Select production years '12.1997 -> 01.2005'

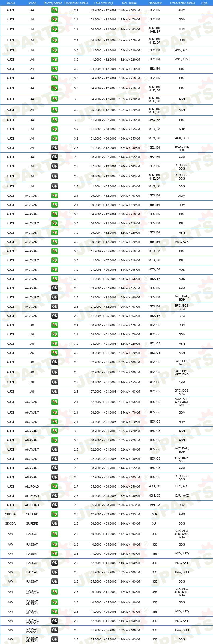104,402
